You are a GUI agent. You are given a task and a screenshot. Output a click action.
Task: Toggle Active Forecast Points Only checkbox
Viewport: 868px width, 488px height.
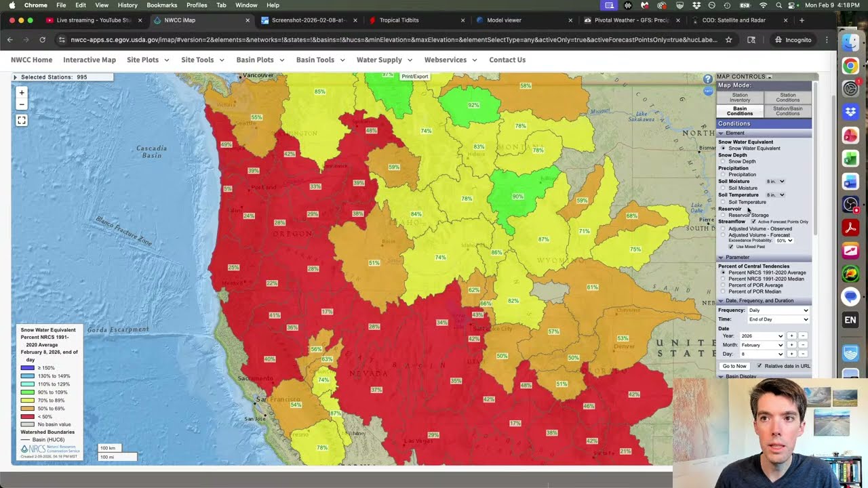[753, 222]
